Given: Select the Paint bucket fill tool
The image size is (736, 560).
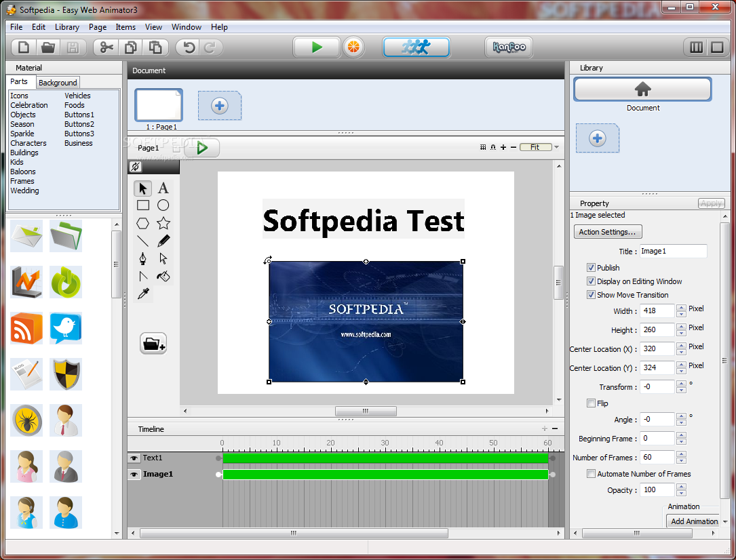Looking at the screenshot, I should point(163,276).
